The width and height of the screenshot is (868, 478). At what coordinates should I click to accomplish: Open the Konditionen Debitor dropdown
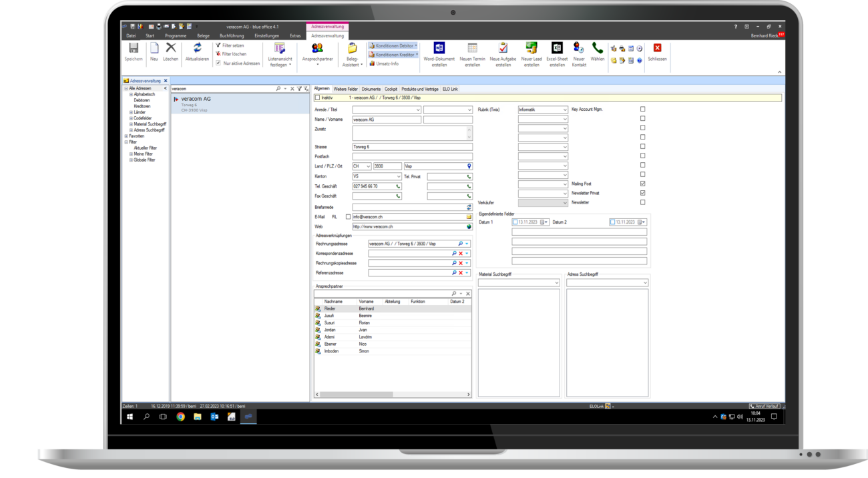[x=393, y=46]
